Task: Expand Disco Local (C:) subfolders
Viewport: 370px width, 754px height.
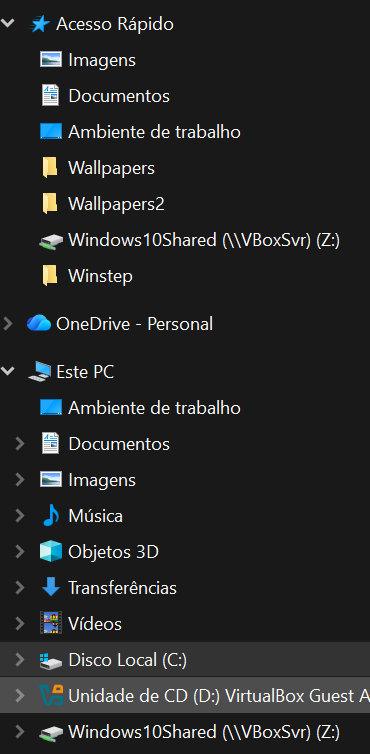Action: [x=20, y=659]
